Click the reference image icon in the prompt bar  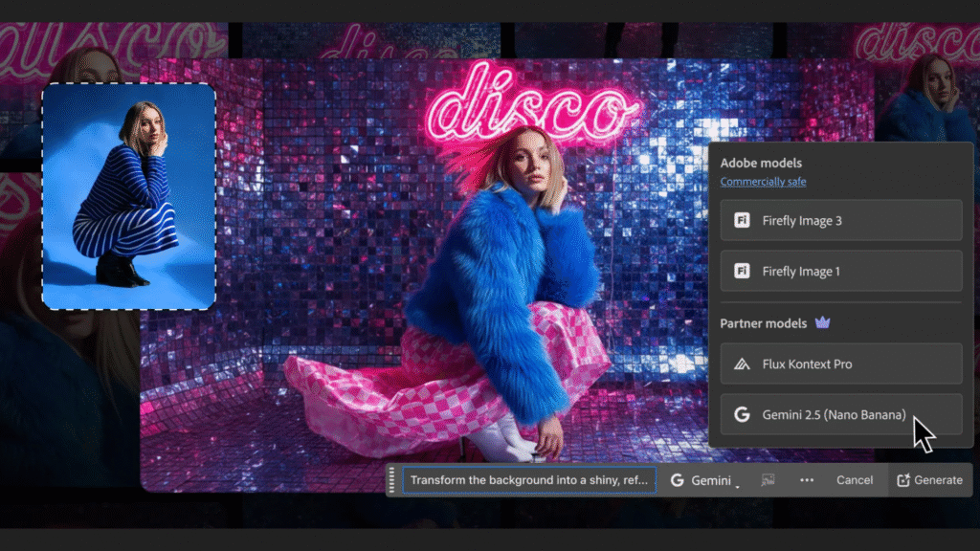click(768, 479)
